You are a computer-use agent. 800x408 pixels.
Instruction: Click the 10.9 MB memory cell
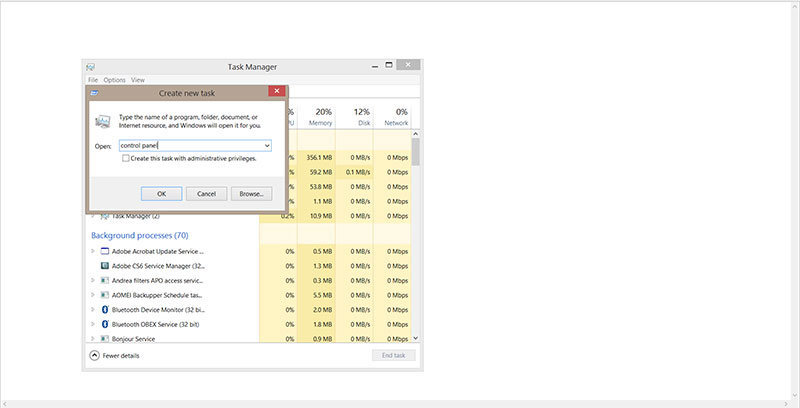click(316, 216)
